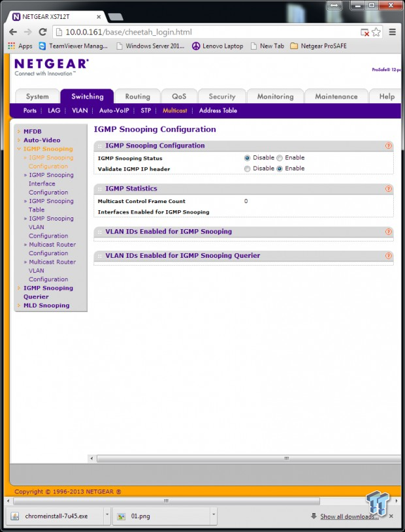Go back using the browser back arrow
Viewport: 405px width, 532px height.
13,32
